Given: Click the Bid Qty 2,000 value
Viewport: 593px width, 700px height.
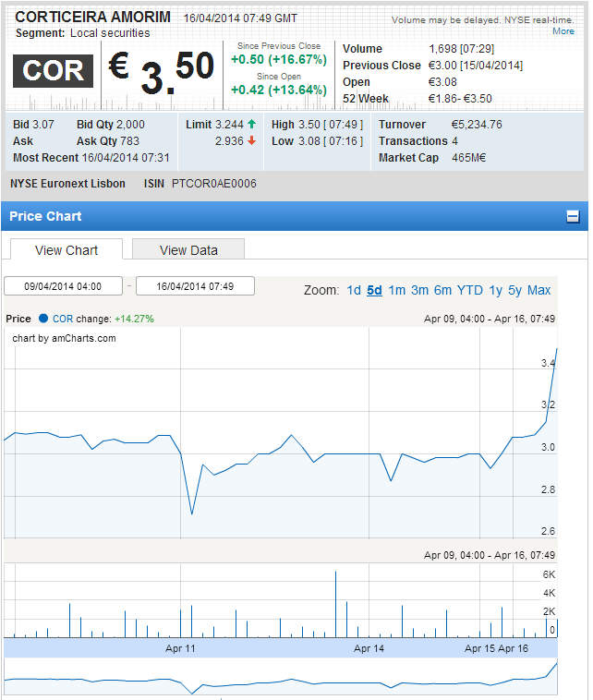Looking at the screenshot, I should 130,124.
